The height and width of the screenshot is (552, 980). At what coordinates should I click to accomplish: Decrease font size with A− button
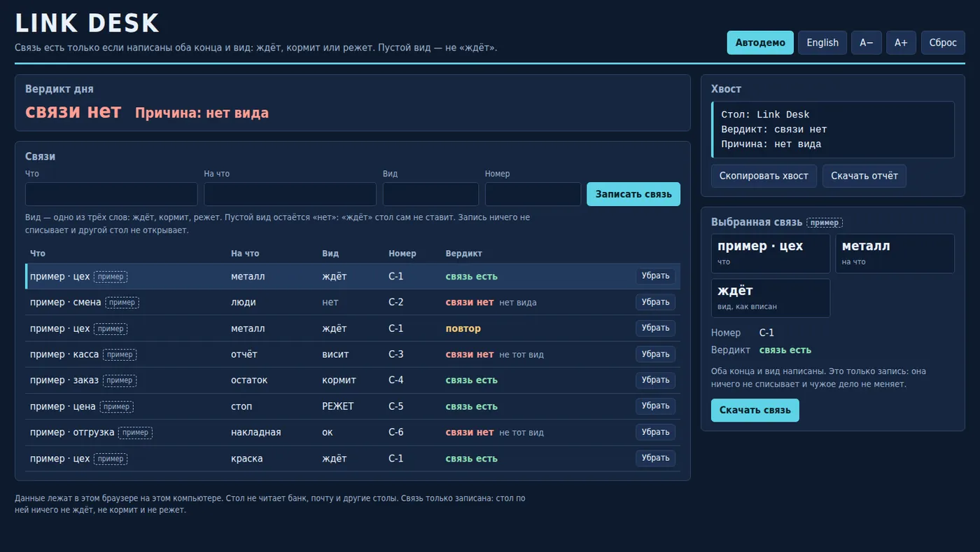(x=867, y=43)
